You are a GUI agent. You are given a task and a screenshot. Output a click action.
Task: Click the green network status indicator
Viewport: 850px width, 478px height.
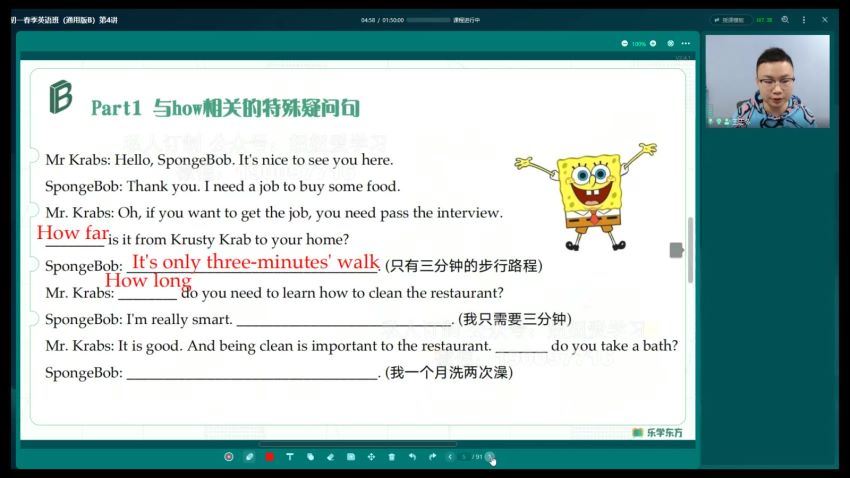pos(764,20)
